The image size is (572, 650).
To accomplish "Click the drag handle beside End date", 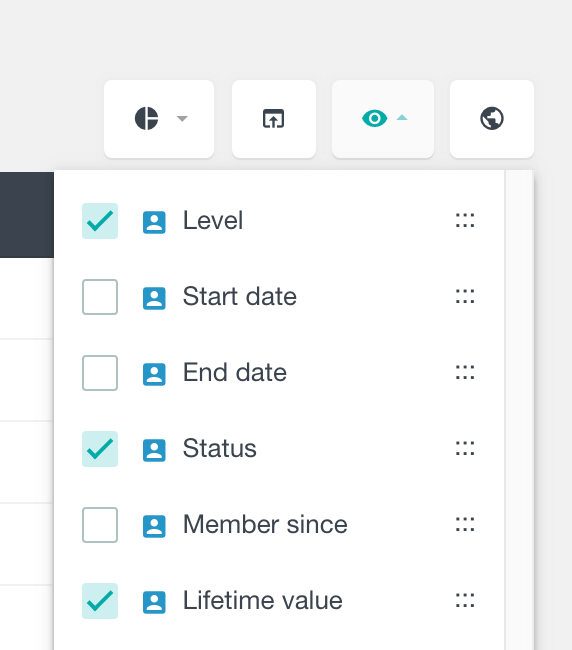I will 465,372.
